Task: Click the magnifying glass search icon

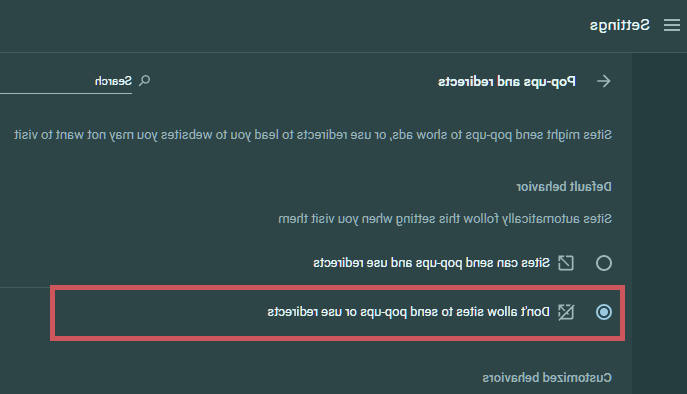Action: pyautogui.click(x=144, y=81)
